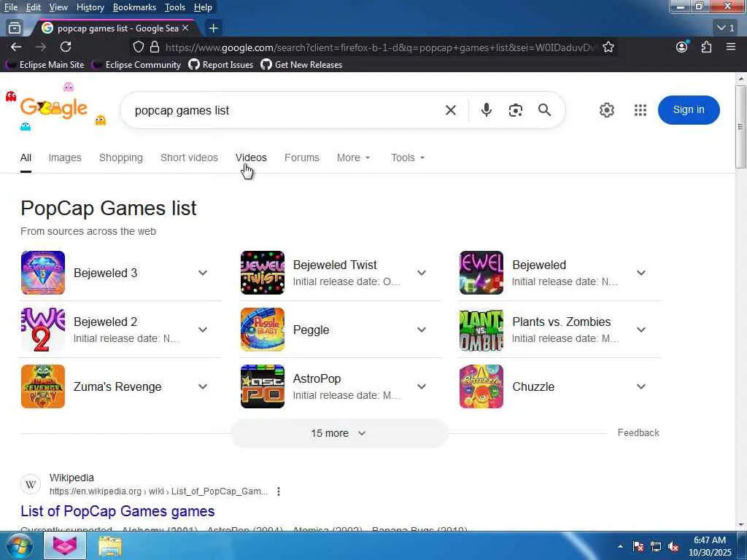Open the Bookmarks menu
747x560 pixels.
coord(134,7)
